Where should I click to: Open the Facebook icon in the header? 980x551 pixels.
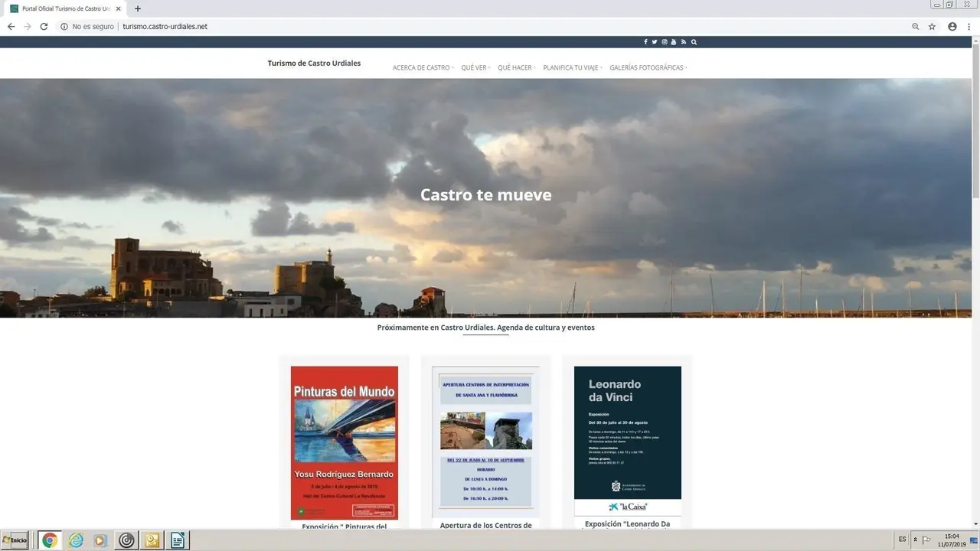(x=645, y=42)
